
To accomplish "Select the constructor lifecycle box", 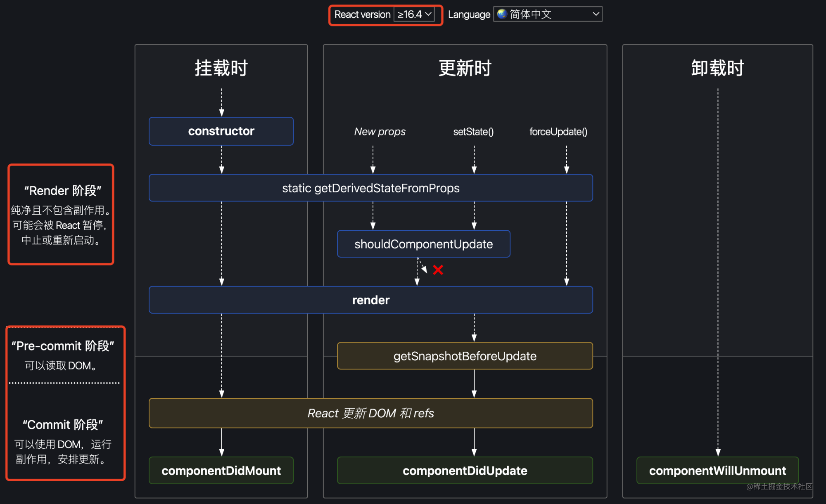I will tap(221, 131).
